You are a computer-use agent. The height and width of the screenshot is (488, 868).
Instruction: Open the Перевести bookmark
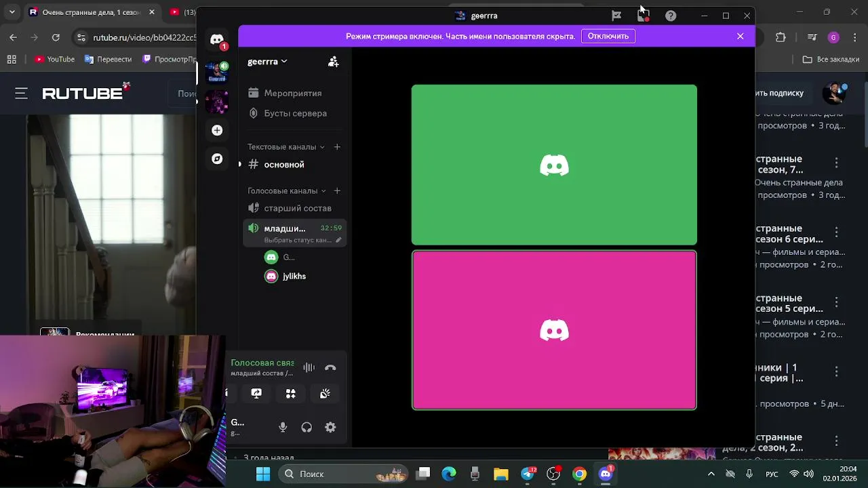(x=108, y=60)
